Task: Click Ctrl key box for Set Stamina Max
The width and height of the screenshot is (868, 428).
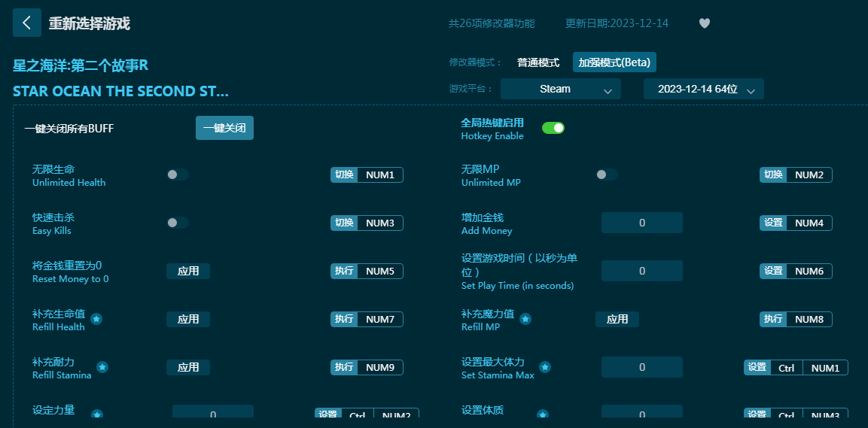Action: point(787,368)
